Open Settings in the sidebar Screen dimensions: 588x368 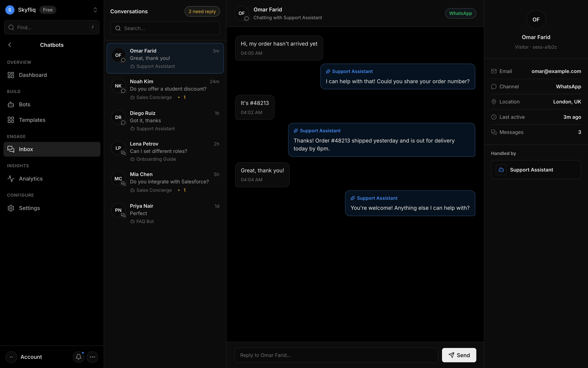click(x=52, y=208)
